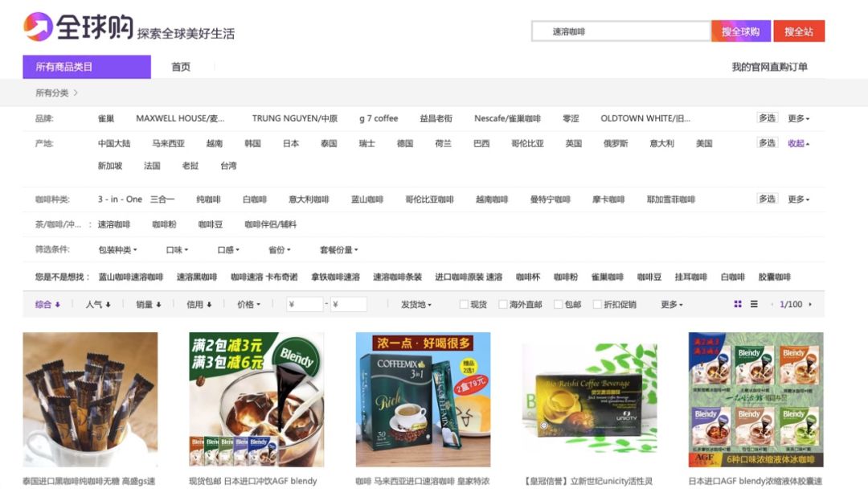868x489 pixels.
Task: Tick the 海外直邮 checkbox
Action: (x=502, y=304)
